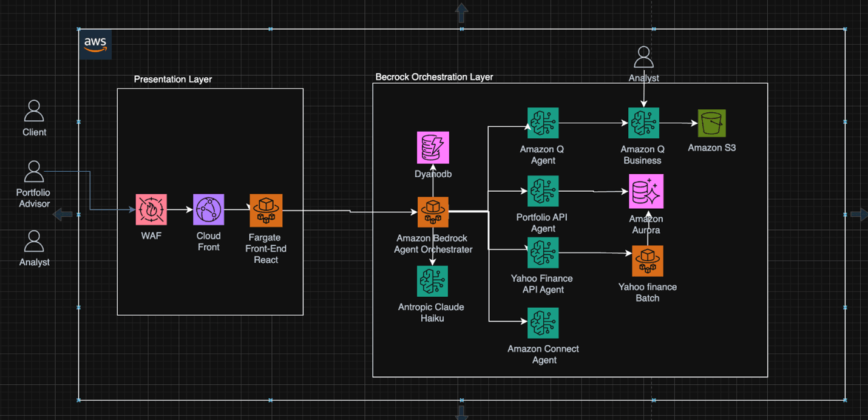Screen dimensions: 868x420
Task: Click the Amazon Connect Agent icon
Action: click(543, 323)
